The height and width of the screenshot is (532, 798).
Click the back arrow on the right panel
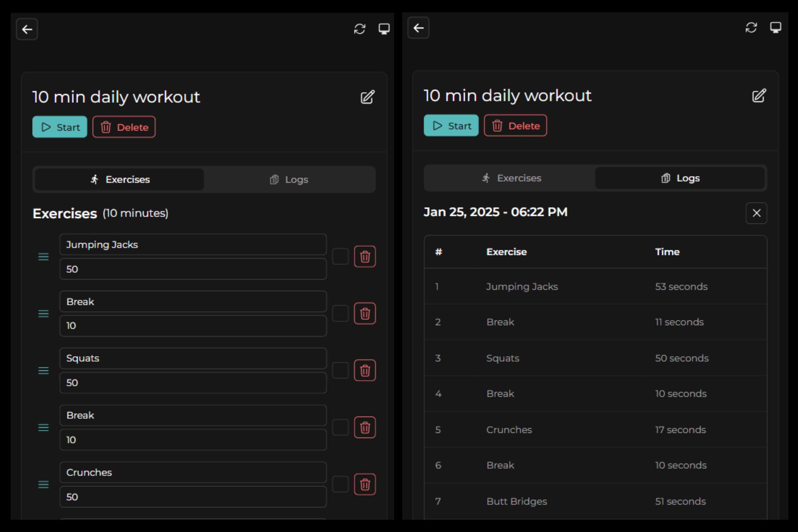[418, 28]
